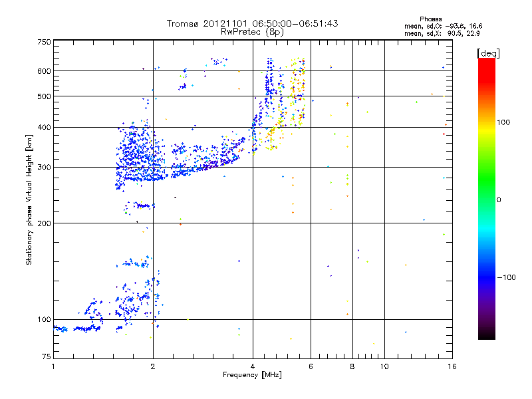The height and width of the screenshot is (399, 532).
Task: Click the colorbar tick label '0'
Action: (499, 200)
